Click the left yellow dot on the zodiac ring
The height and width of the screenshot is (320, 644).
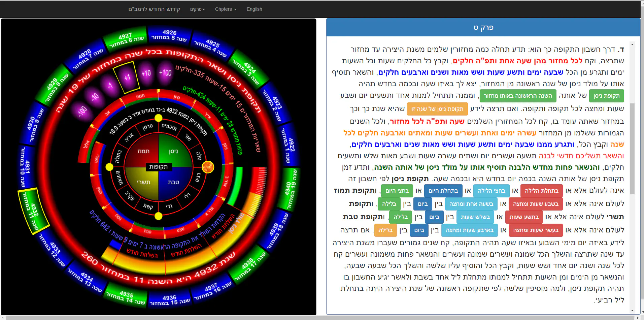tap(109, 167)
